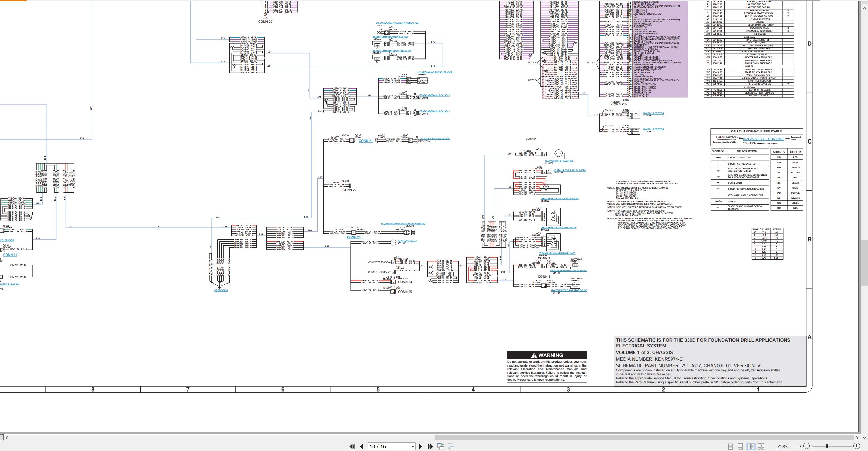The width and height of the screenshot is (868, 451).
Task: Click the (52) VALVE GP - CONTROL example link
Action: 763,139
